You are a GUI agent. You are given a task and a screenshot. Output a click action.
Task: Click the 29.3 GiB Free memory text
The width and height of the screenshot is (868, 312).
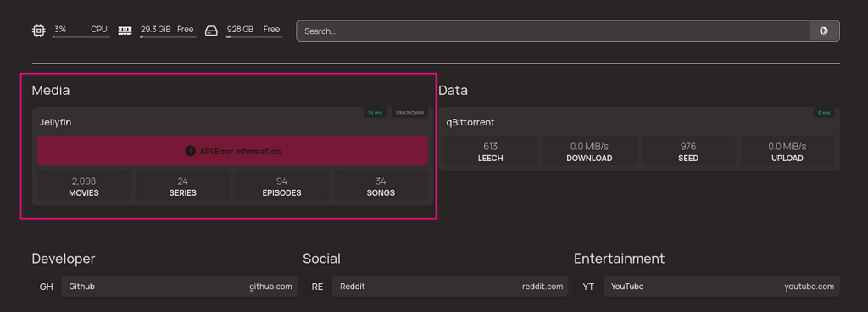click(167, 30)
